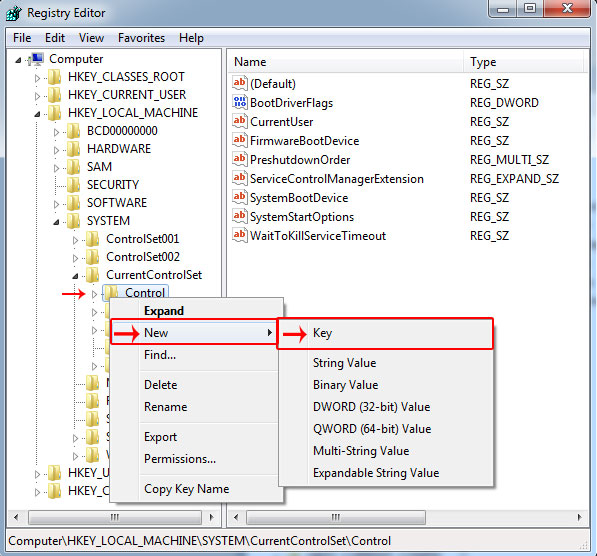Screen dimensions: 597x556
Task: Collapse the SYSTEM key node
Action: (56, 222)
